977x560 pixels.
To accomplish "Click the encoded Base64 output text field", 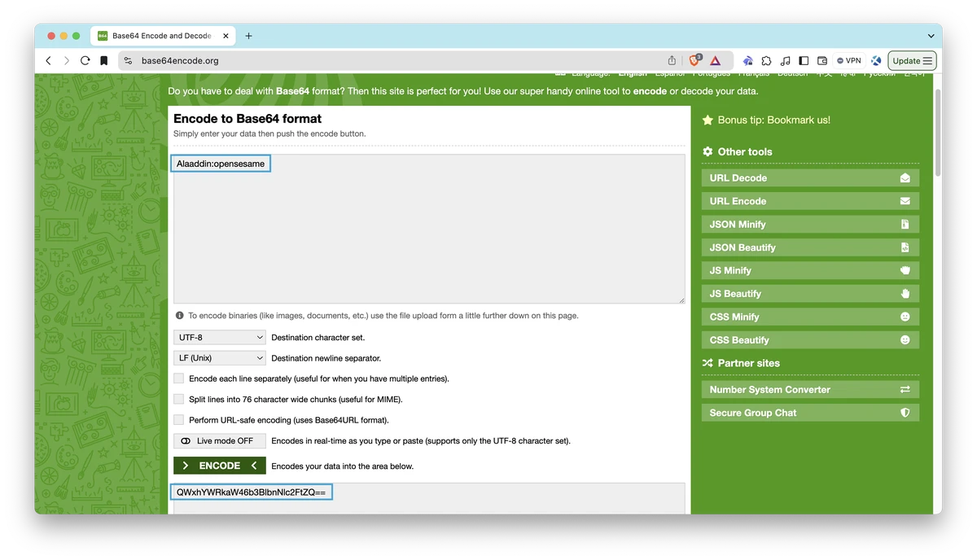I will tap(251, 492).
